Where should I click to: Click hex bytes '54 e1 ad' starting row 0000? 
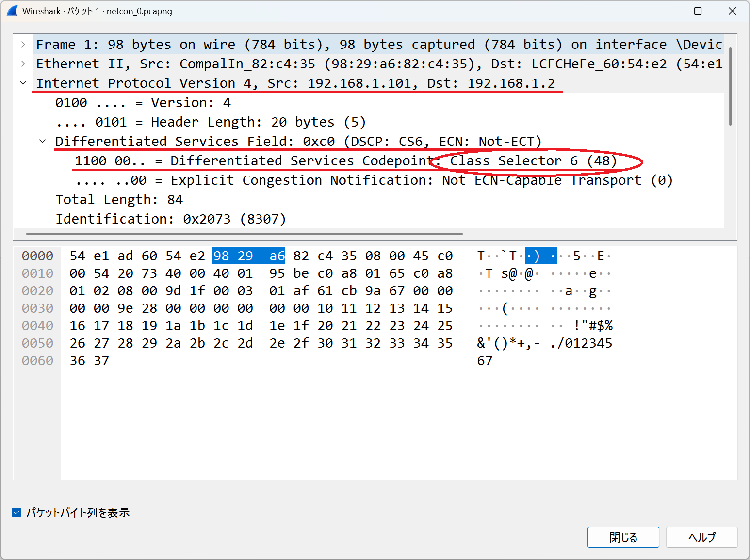point(101,256)
